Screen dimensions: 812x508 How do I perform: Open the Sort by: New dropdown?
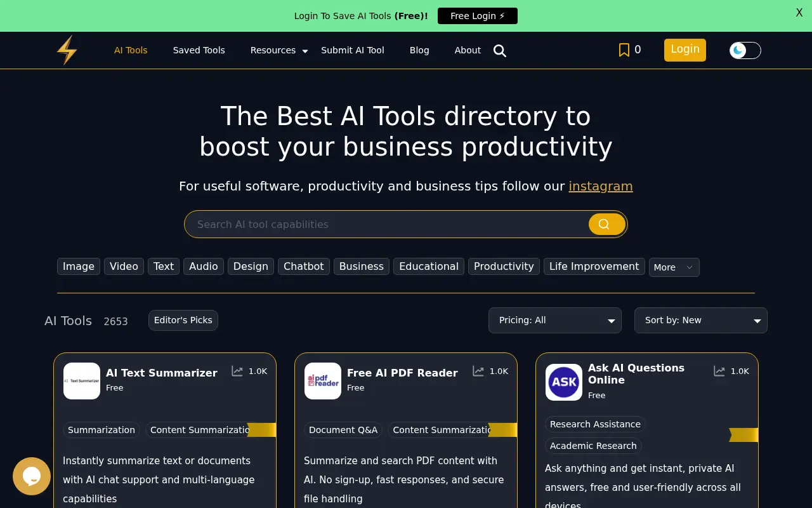pos(700,320)
